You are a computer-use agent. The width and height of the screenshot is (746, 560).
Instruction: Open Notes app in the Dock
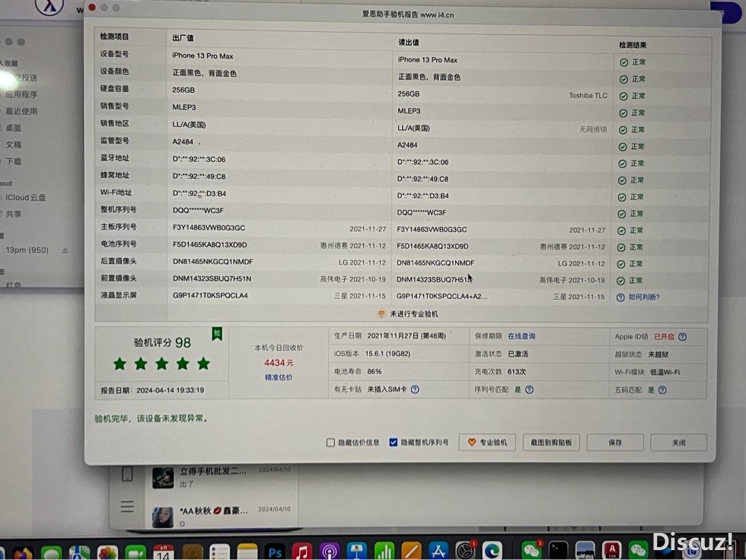point(247,553)
